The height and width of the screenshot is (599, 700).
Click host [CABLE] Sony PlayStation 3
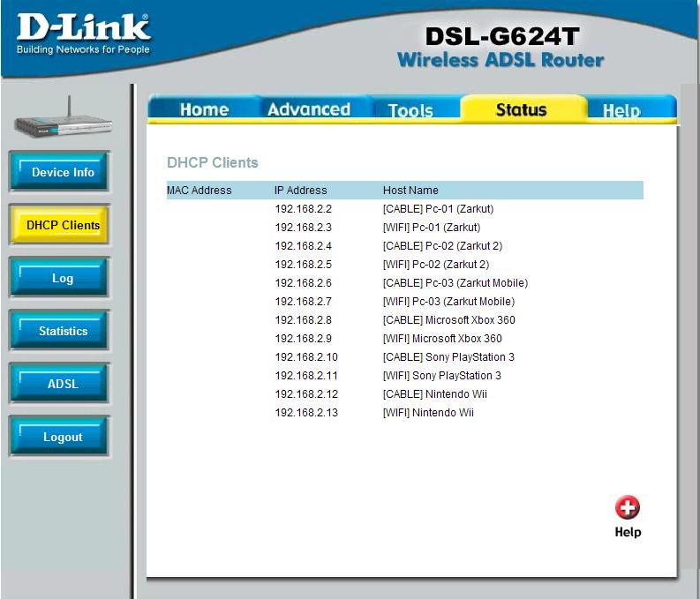[x=448, y=356]
